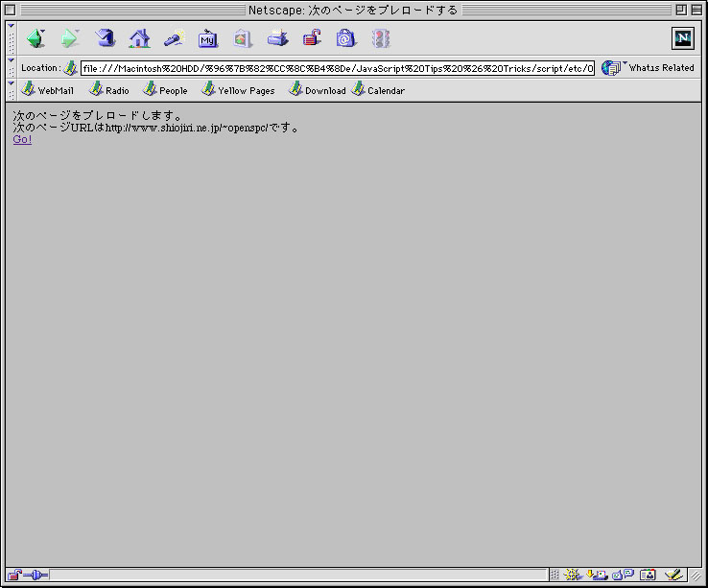The width and height of the screenshot is (708, 588).
Task: Go back with the green Back arrow
Action: [x=36, y=38]
